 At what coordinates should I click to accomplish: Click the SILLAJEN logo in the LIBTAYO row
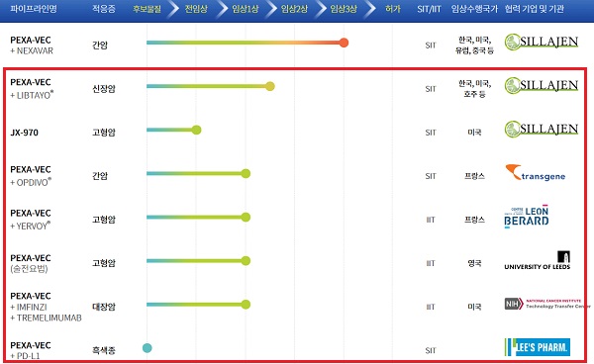pos(542,85)
